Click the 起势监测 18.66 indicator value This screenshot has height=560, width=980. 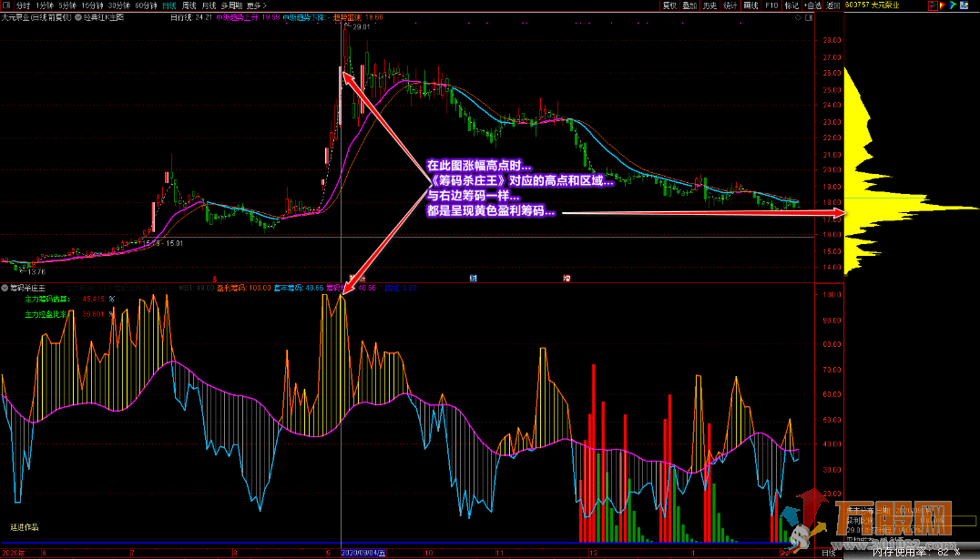pos(359,17)
